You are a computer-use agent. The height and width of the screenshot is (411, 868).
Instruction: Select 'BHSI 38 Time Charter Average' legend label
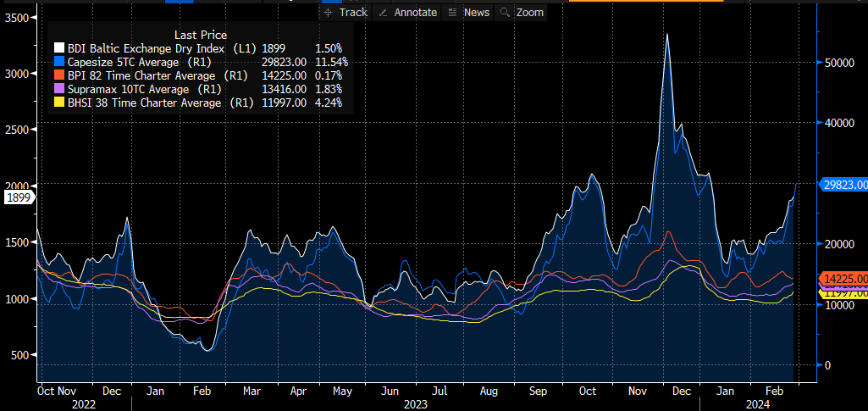[144, 103]
